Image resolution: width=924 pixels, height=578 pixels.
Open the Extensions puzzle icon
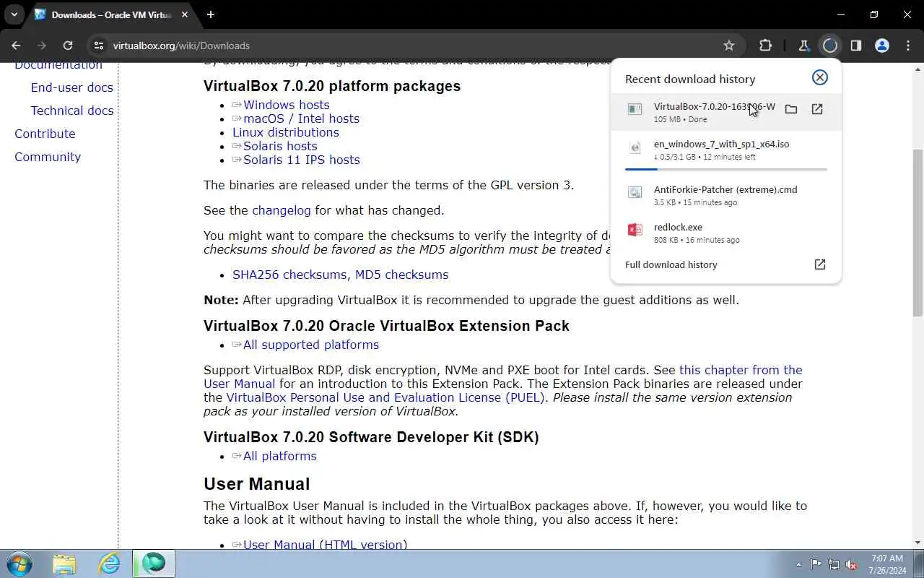(765, 46)
